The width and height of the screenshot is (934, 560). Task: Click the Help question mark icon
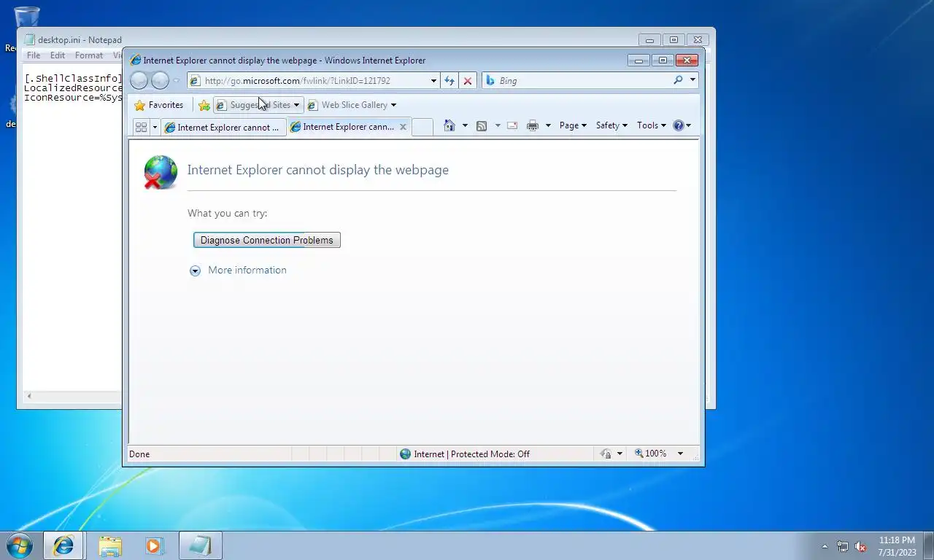[679, 125]
